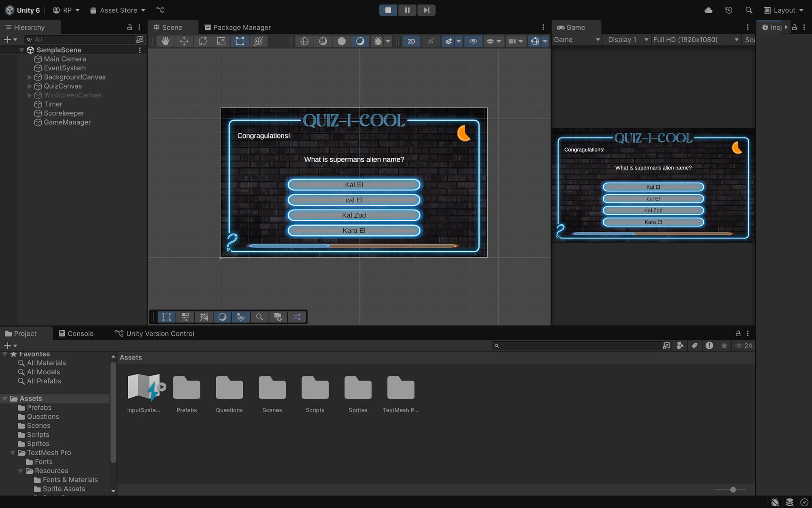
Task: Select the Scale tool
Action: coord(221,41)
